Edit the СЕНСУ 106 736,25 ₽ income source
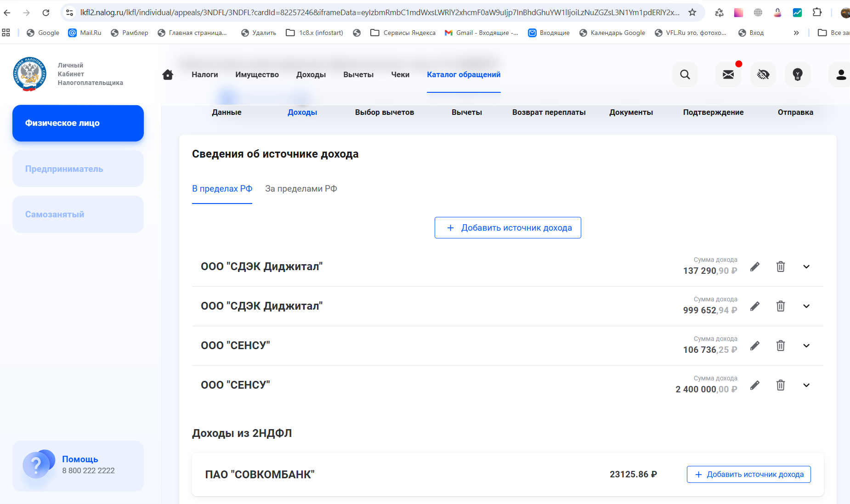 [x=755, y=345]
